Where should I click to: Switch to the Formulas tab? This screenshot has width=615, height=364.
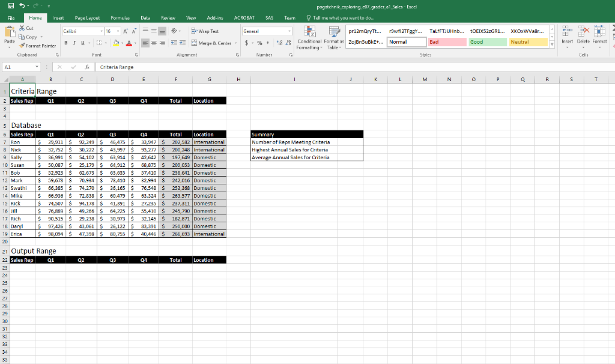pos(121,17)
